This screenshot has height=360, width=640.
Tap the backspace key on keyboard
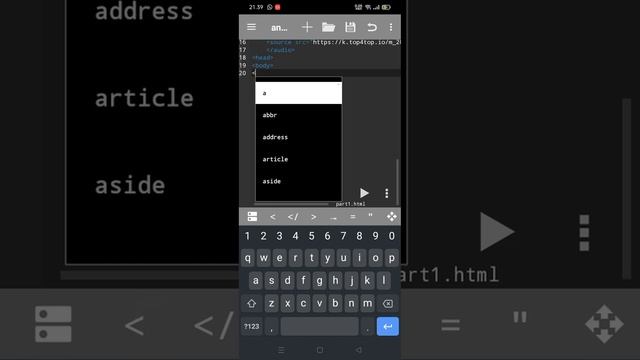coord(387,303)
